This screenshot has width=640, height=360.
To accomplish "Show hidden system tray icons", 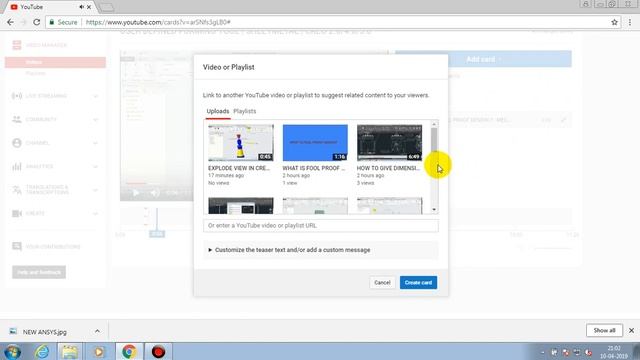I will point(542,352).
